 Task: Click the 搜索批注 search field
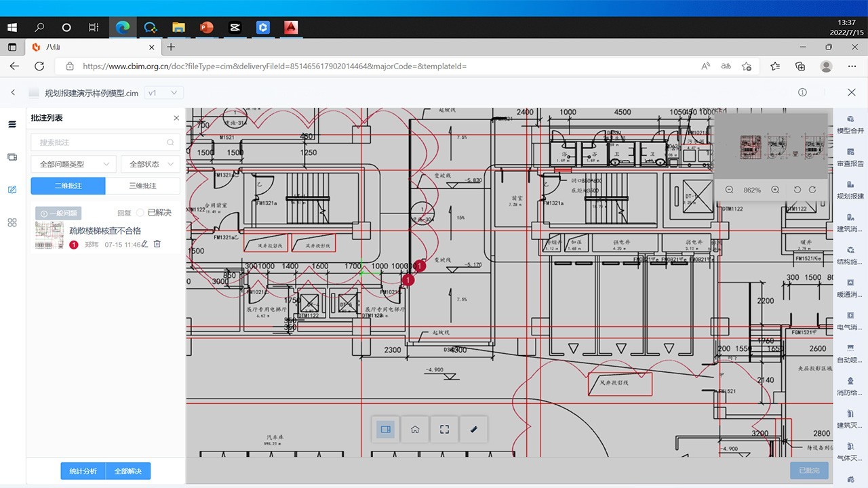[x=102, y=142]
